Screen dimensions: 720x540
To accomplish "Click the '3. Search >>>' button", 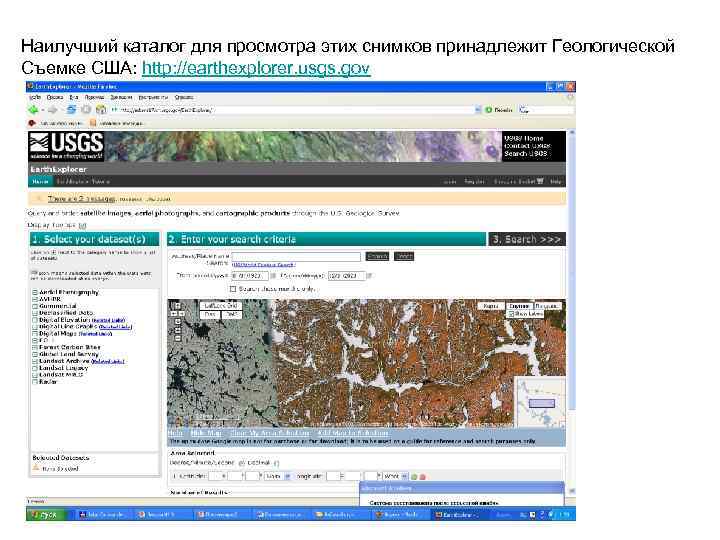I will (527, 239).
